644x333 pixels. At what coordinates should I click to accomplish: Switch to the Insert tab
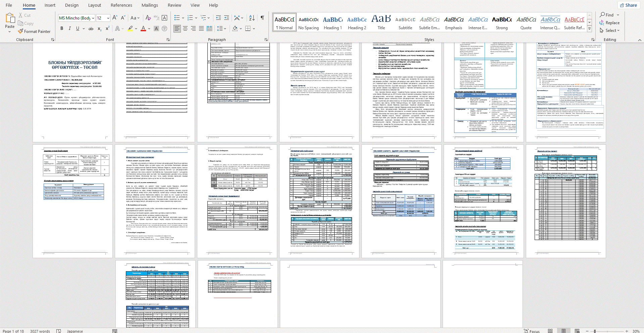click(x=50, y=5)
